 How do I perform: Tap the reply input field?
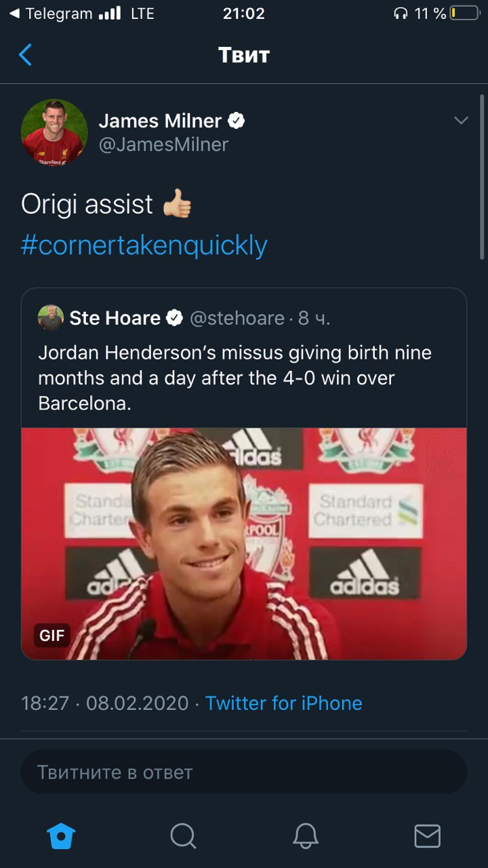click(244, 772)
